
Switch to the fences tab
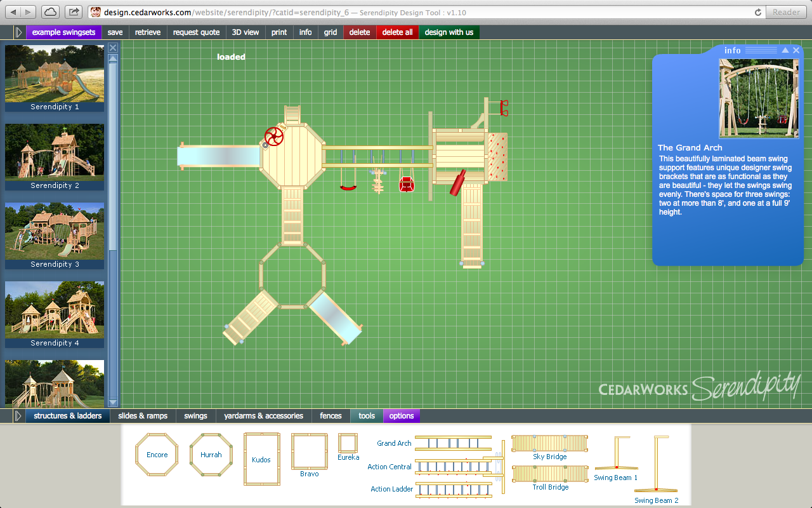click(331, 416)
